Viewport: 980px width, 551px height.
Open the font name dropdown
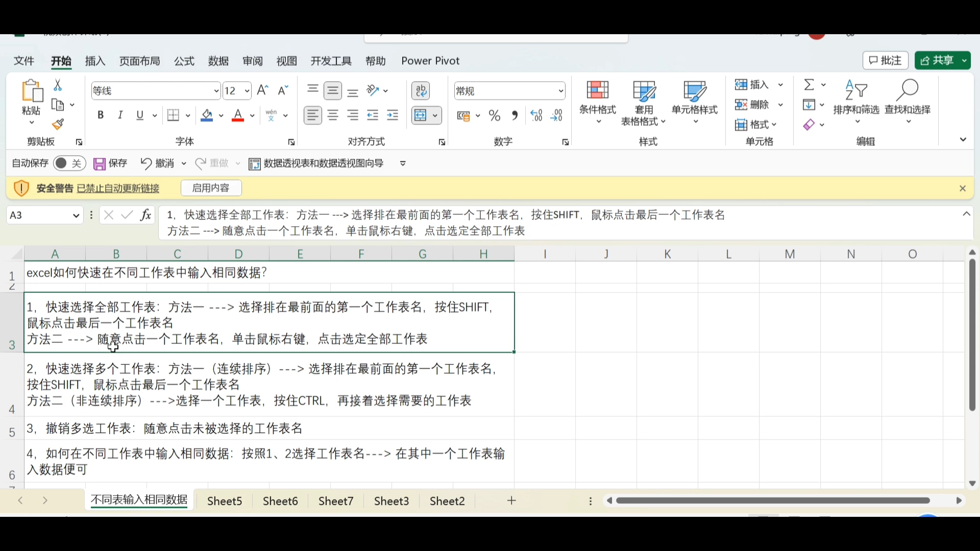pos(216,91)
